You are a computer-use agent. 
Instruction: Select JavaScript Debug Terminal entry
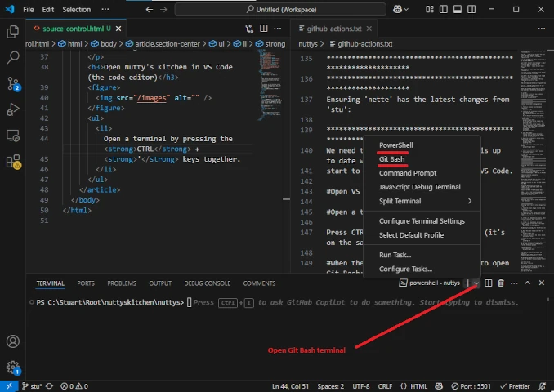coord(422,187)
